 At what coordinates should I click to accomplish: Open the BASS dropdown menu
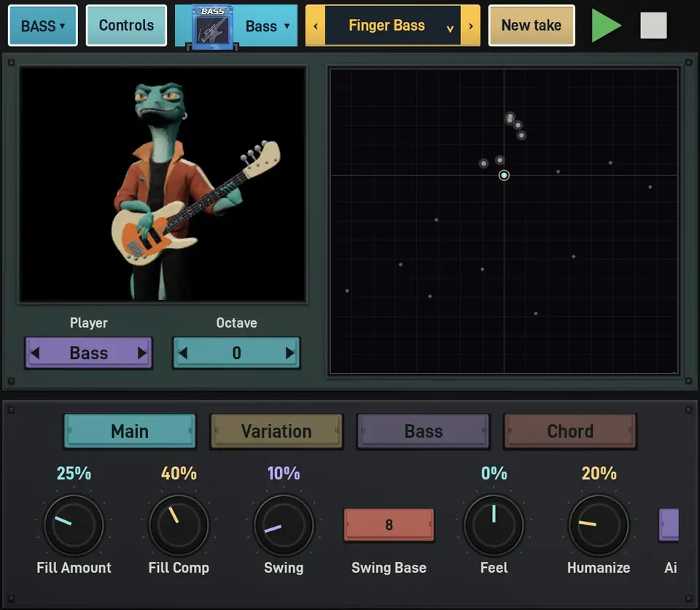pos(43,26)
